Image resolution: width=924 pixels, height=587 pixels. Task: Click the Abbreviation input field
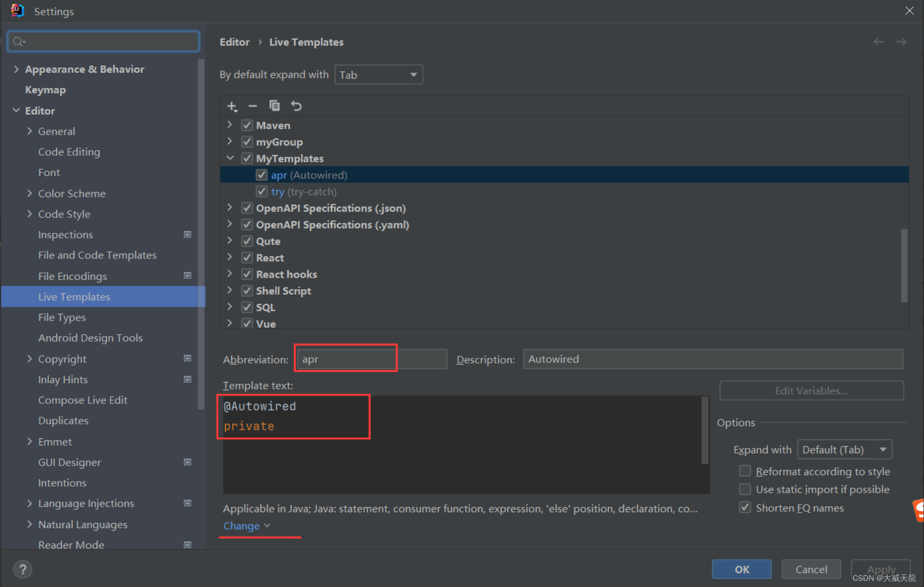tap(372, 359)
